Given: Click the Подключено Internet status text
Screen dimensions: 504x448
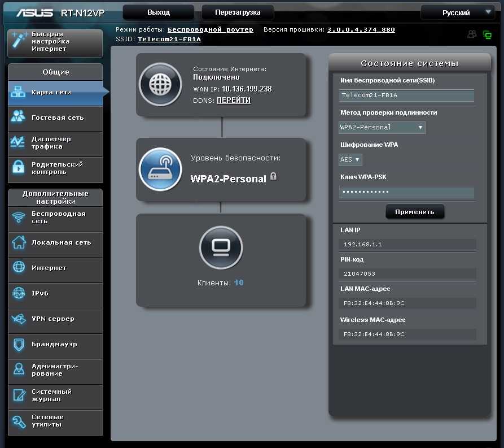Looking at the screenshot, I should pos(216,77).
